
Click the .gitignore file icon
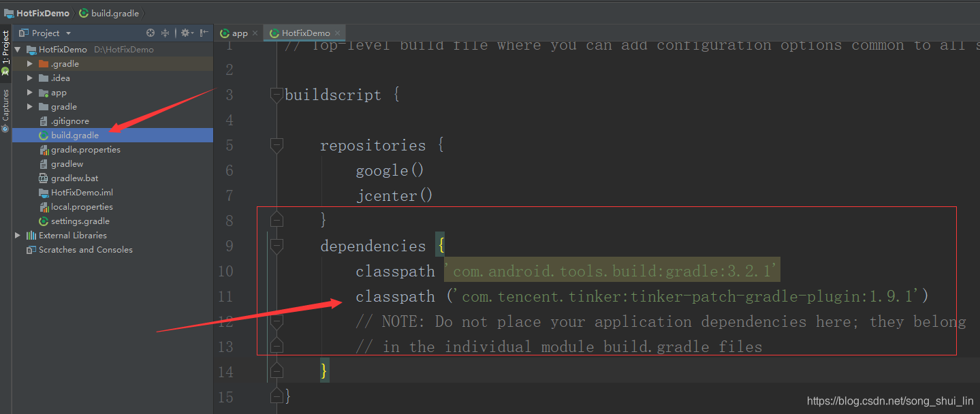(x=44, y=121)
